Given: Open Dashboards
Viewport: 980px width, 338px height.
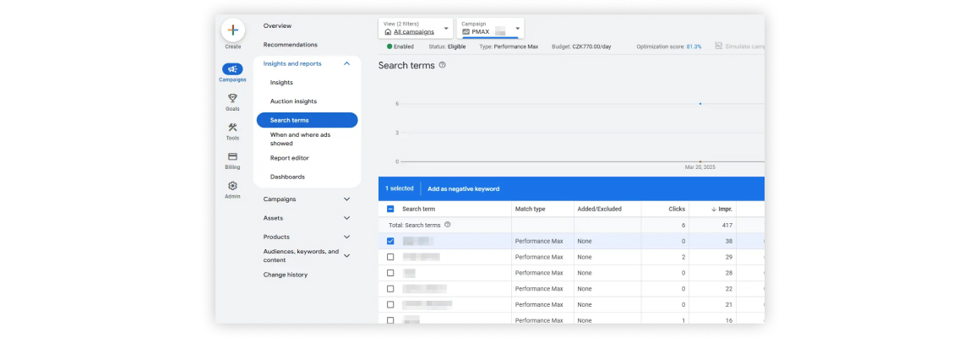Looking at the screenshot, I should point(287,177).
